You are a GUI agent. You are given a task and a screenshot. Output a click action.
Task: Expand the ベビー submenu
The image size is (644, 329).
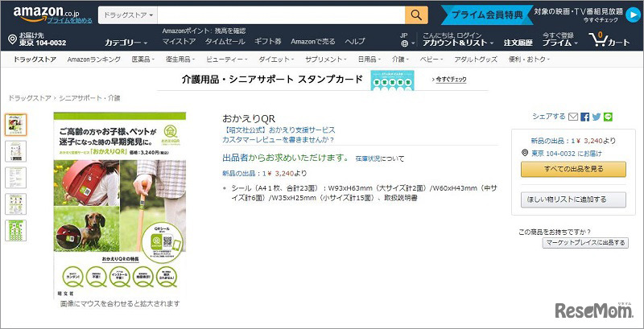[431, 60]
